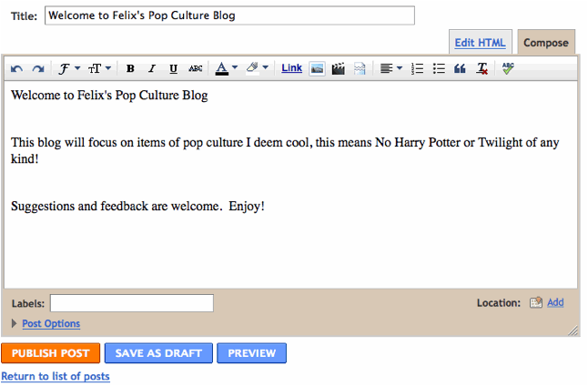
Task: Apply strikethrough to text
Action: [x=195, y=68]
